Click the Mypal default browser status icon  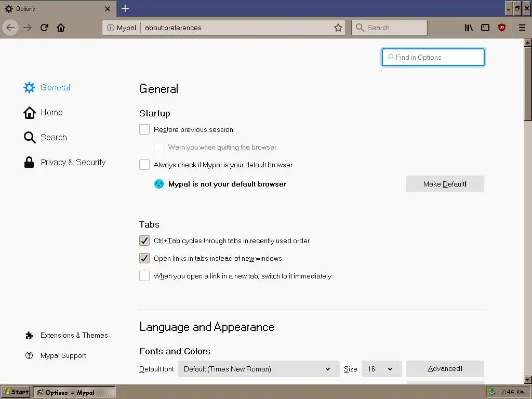(159, 184)
